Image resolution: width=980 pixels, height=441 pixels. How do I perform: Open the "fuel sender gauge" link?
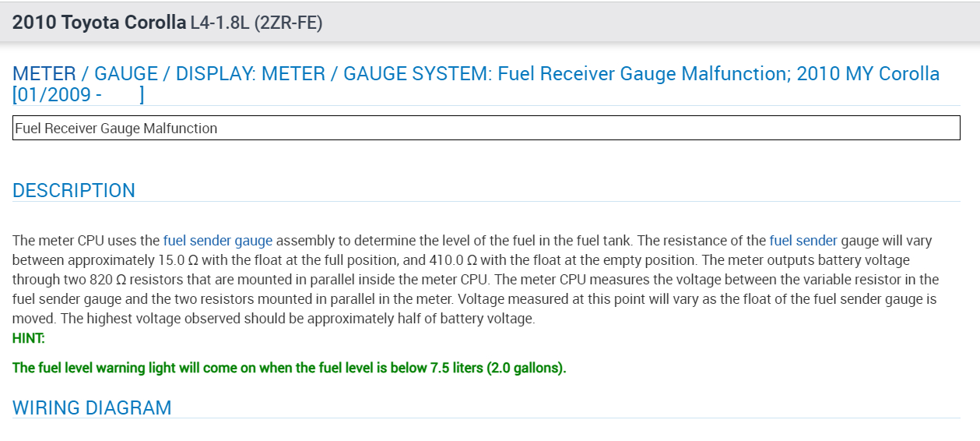[x=217, y=241]
